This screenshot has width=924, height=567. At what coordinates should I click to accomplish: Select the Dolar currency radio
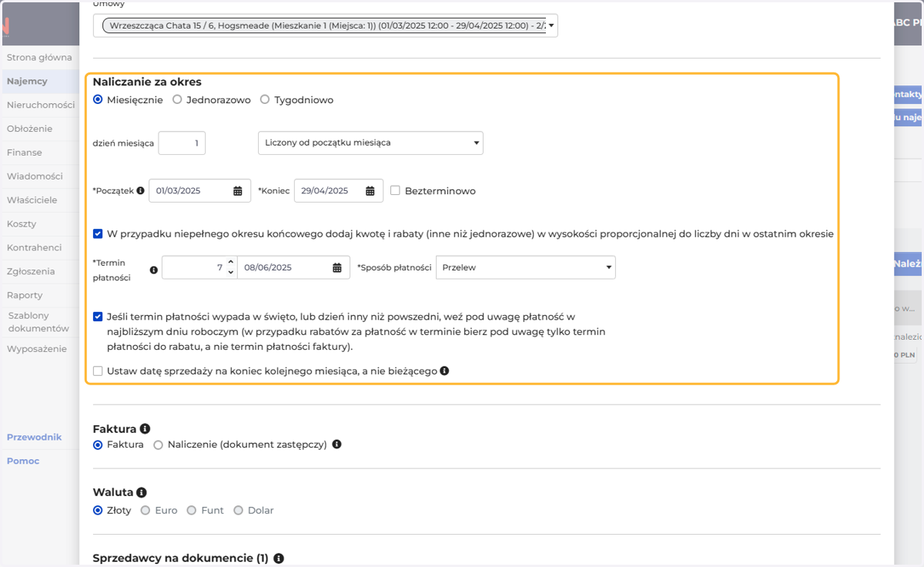pos(238,510)
